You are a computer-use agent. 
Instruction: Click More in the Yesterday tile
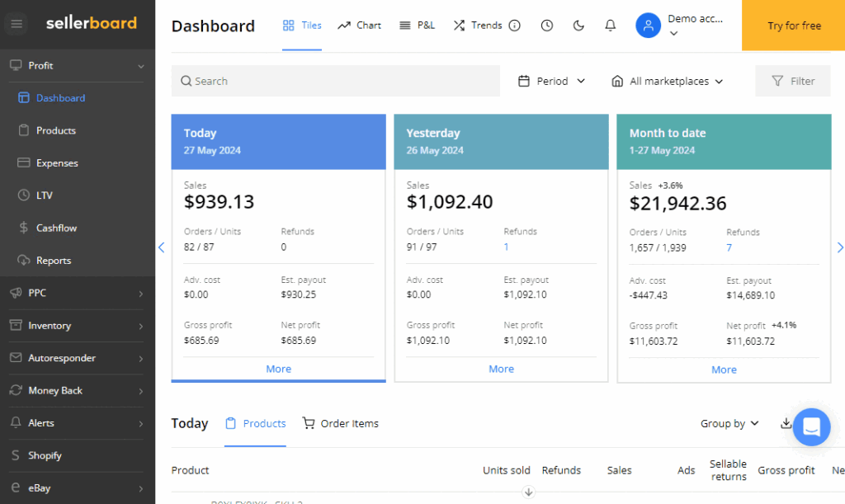[501, 369]
